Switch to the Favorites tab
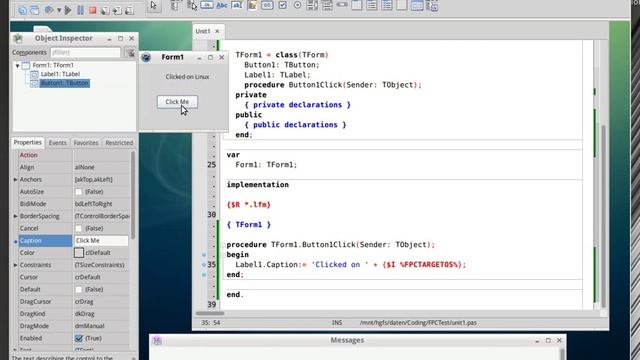Viewport: 640px width, 360px height. (86, 143)
